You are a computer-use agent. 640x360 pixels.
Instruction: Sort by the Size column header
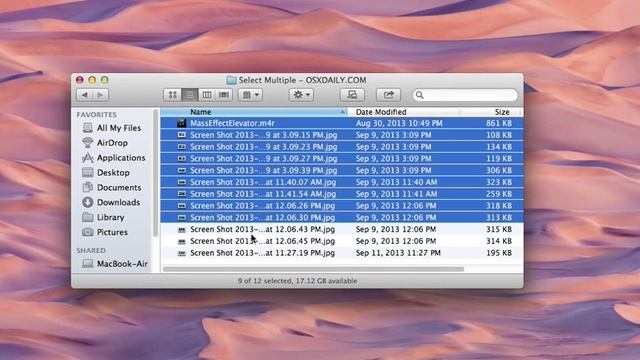(489, 112)
